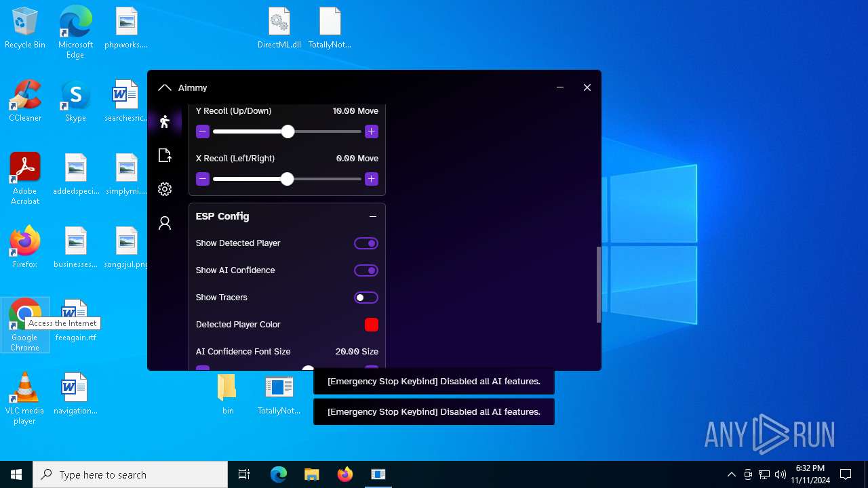The width and height of the screenshot is (868, 488).
Task: Select the Skype desktop shortcut
Action: tap(75, 102)
